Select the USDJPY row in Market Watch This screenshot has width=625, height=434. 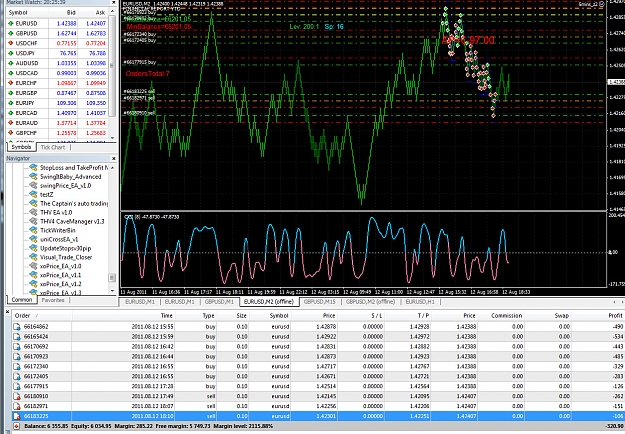pyautogui.click(x=57, y=53)
